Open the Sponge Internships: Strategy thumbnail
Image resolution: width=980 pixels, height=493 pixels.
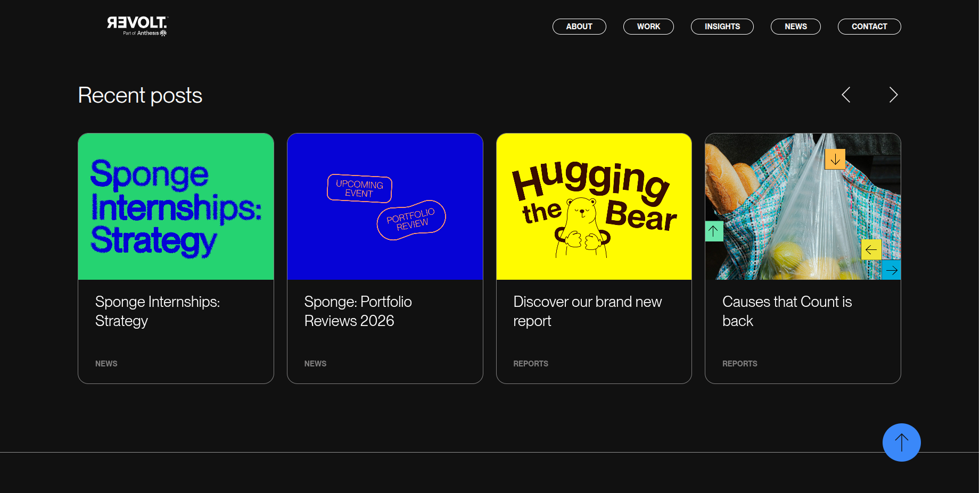176,207
